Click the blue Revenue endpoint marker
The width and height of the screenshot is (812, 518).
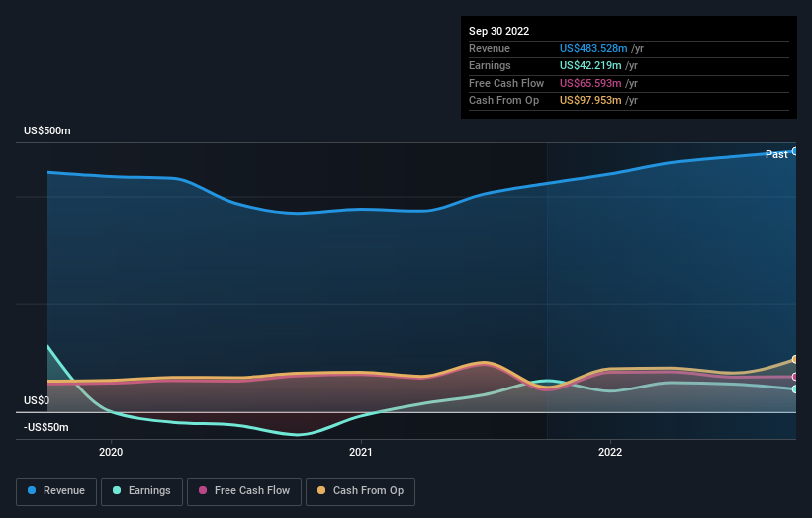coord(795,151)
